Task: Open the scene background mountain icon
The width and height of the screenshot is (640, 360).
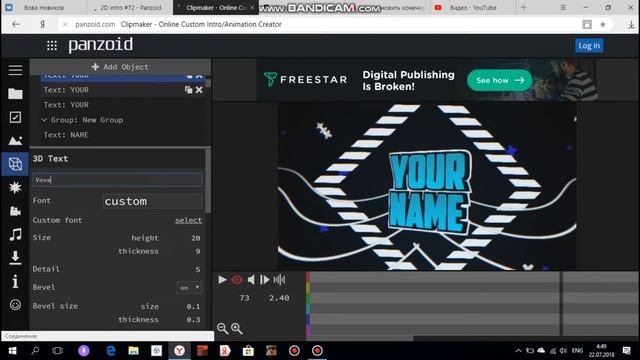Action: pos(15,141)
